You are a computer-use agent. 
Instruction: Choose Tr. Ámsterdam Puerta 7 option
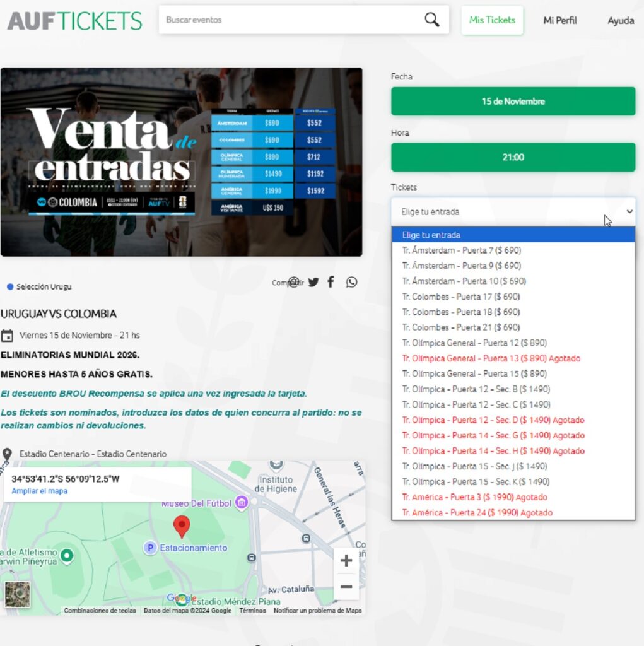[x=513, y=250]
